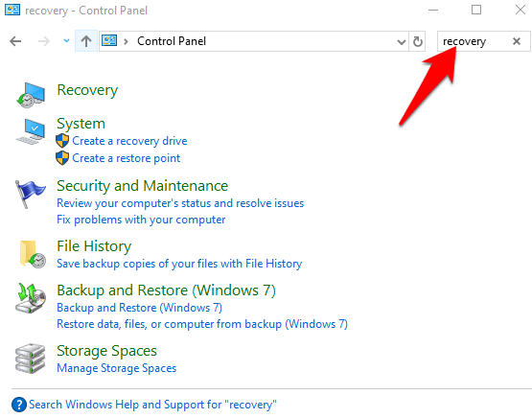Open Manage Storage Spaces link
This screenshot has height=418, width=532.
(117, 368)
